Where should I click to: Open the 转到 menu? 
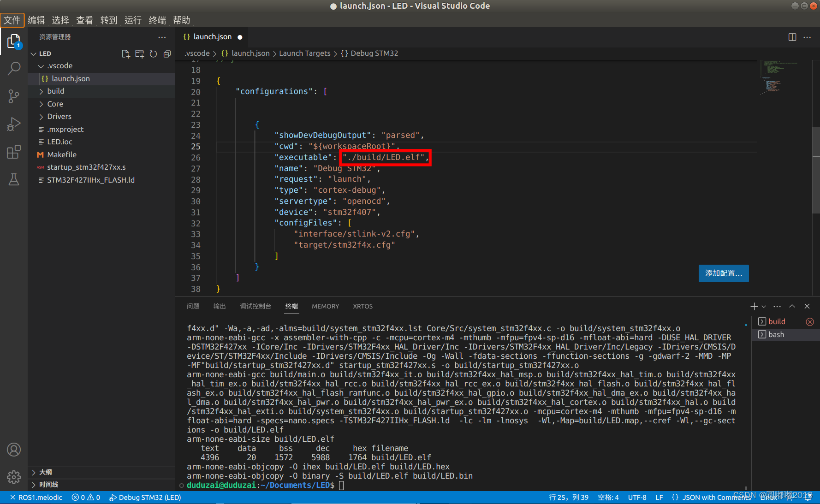(109, 20)
